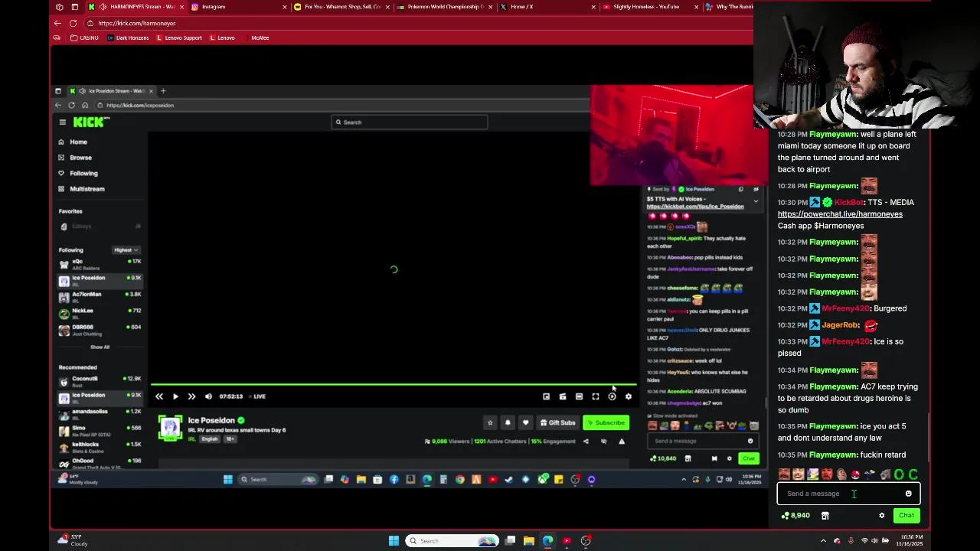Click inner green Chat send button
The height and width of the screenshot is (551, 980).
tap(748, 458)
